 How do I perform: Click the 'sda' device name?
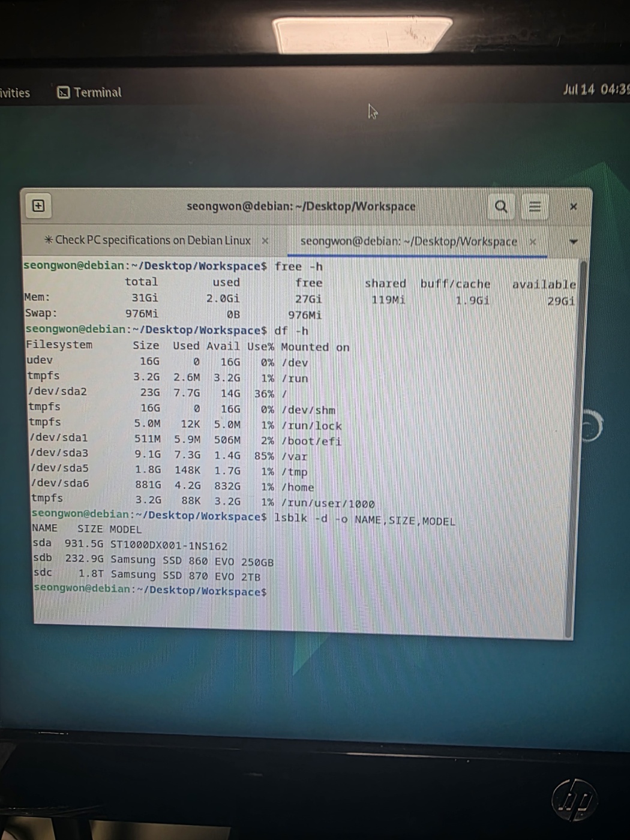point(42,543)
